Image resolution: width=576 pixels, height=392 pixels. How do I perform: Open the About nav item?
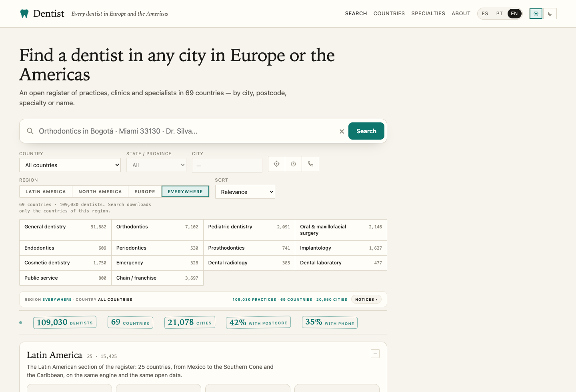461,14
